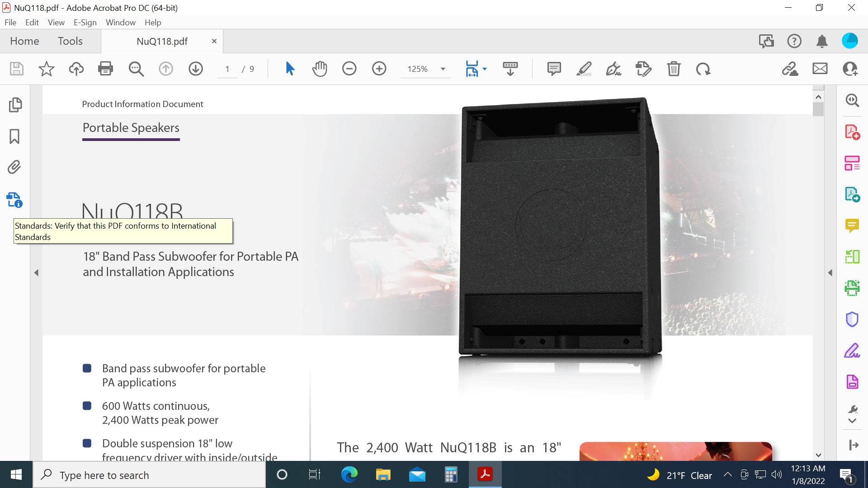Click the Save file icon
This screenshot has height=488, width=868.
pos(16,69)
